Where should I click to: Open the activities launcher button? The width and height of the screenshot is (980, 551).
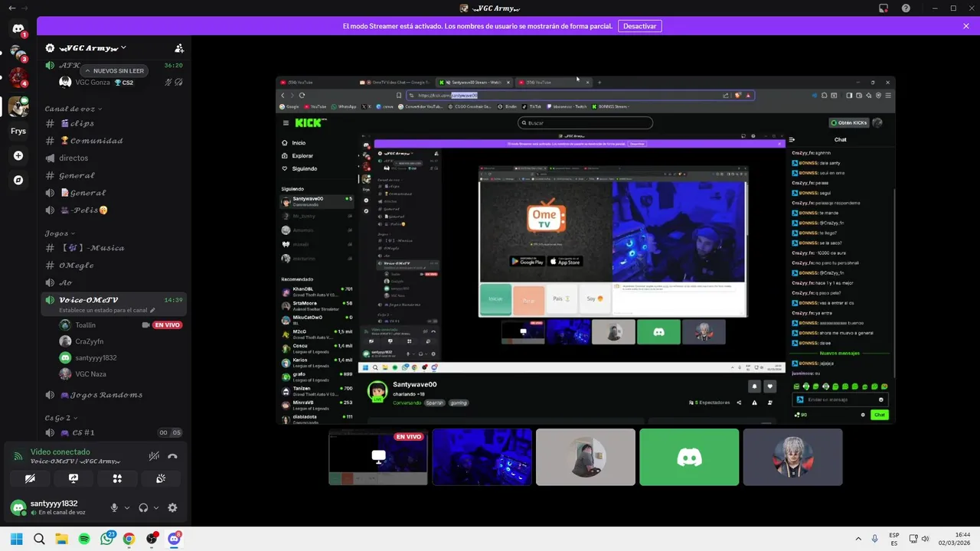coord(117,478)
